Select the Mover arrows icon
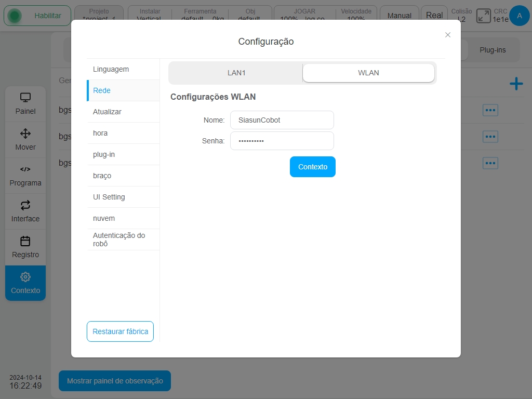The height and width of the screenshot is (399, 532). 25,134
